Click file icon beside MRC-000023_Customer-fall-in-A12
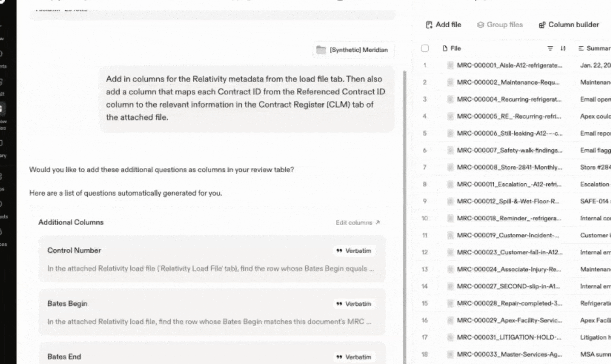This screenshot has height=364, width=611. [x=450, y=252]
